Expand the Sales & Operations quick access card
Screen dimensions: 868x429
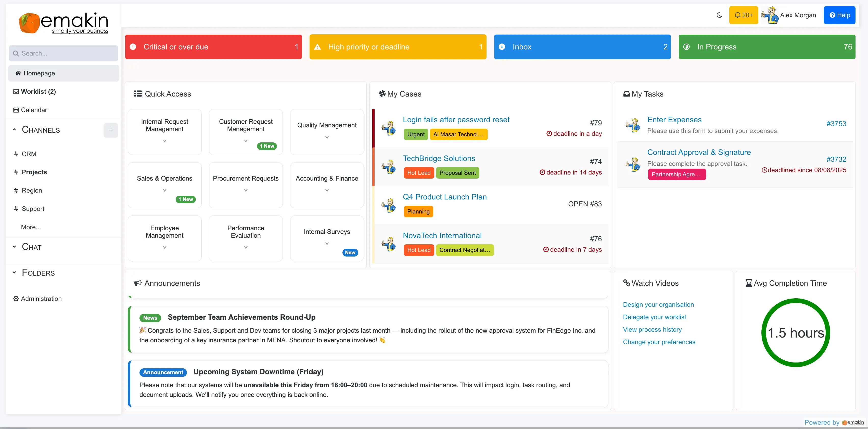click(x=164, y=190)
